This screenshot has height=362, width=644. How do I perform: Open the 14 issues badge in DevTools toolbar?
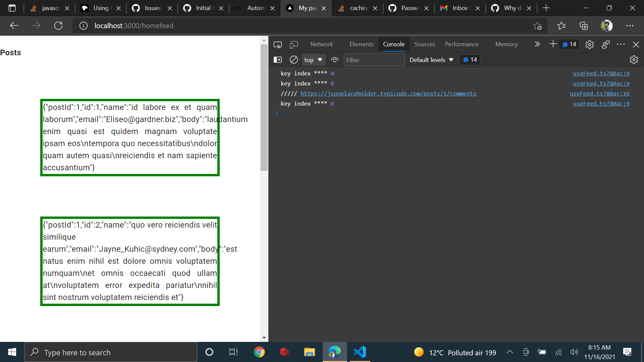point(570,44)
